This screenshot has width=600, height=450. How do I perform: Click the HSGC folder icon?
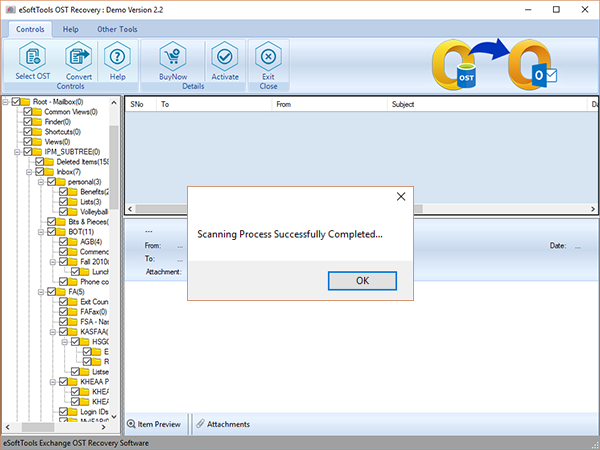[85, 342]
